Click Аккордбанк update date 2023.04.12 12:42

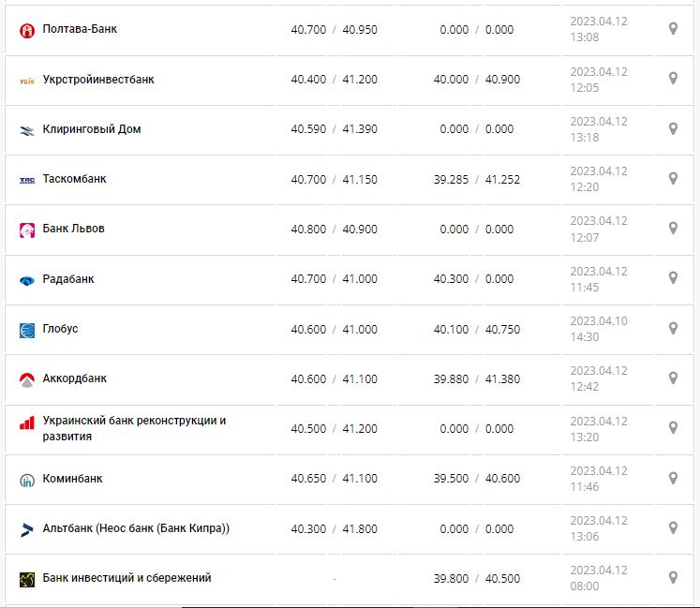(599, 378)
